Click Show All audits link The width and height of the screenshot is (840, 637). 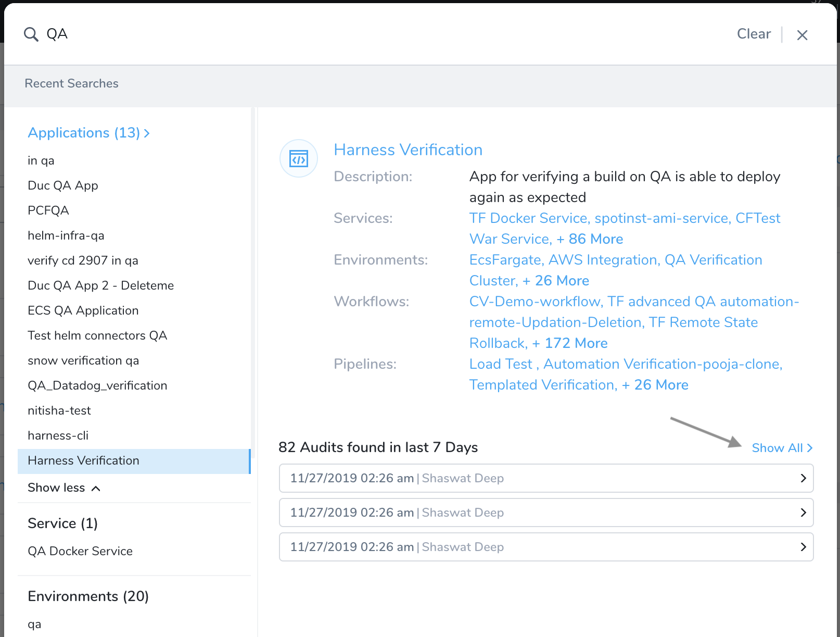782,448
